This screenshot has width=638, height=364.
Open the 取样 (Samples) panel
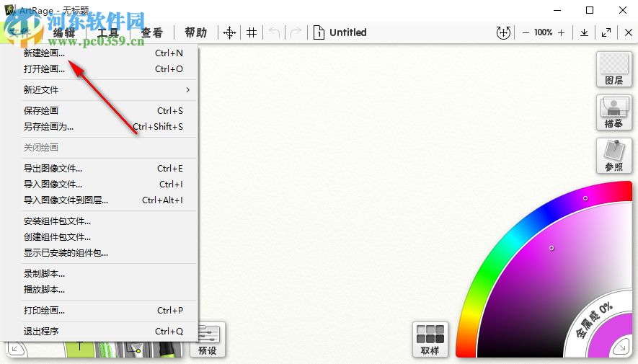point(430,339)
